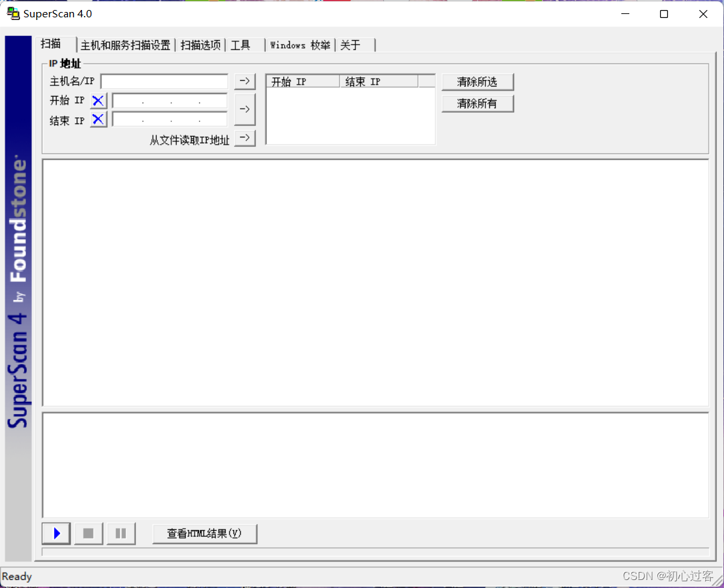This screenshot has height=588, width=724.
Task: Start the scan with the play arrow icon
Action: point(55,533)
